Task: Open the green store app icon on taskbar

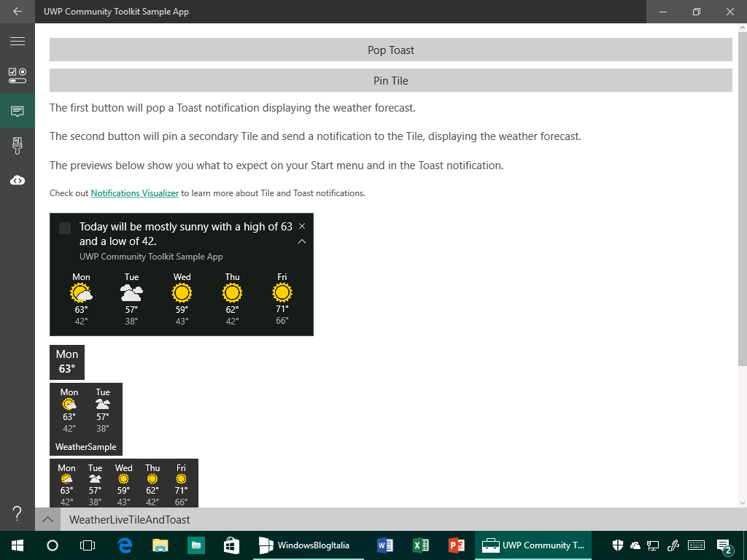Action: 196,545
